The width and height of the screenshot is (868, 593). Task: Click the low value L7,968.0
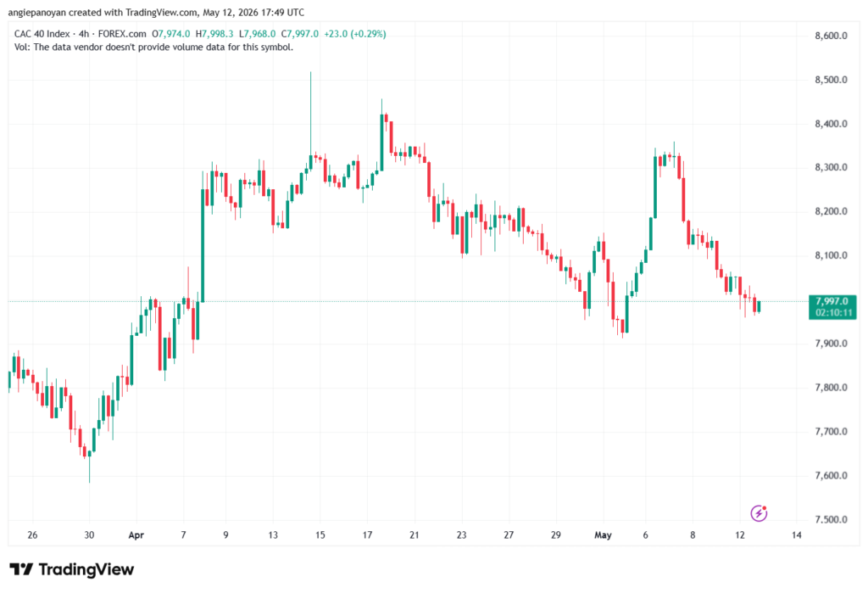[x=258, y=34]
